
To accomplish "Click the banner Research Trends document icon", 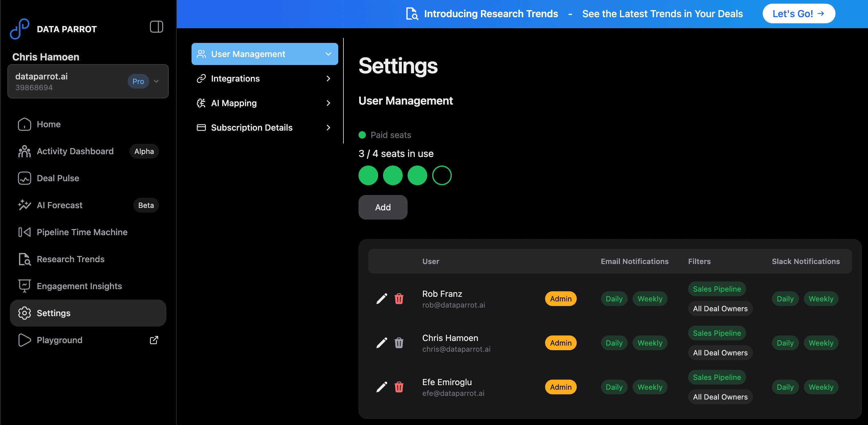I will click(412, 14).
